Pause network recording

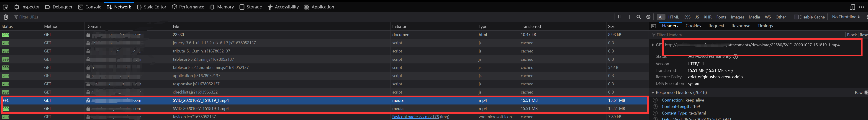click(x=619, y=17)
